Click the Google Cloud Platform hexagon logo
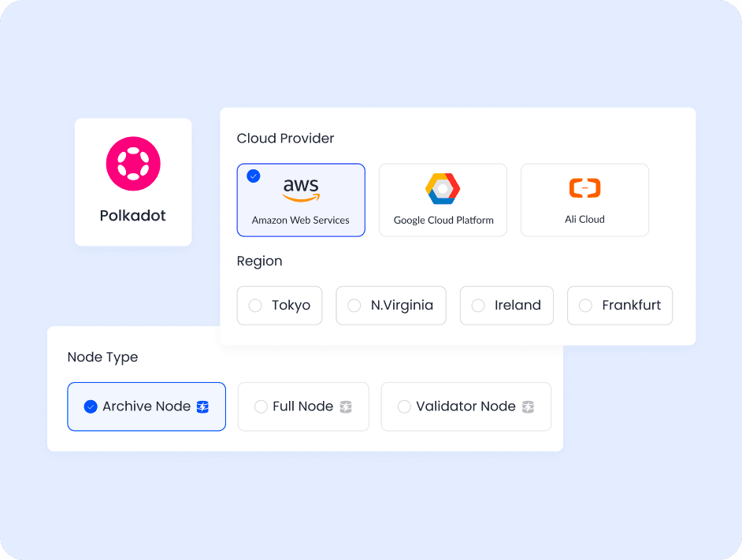The height and width of the screenshot is (560, 742). [443, 188]
